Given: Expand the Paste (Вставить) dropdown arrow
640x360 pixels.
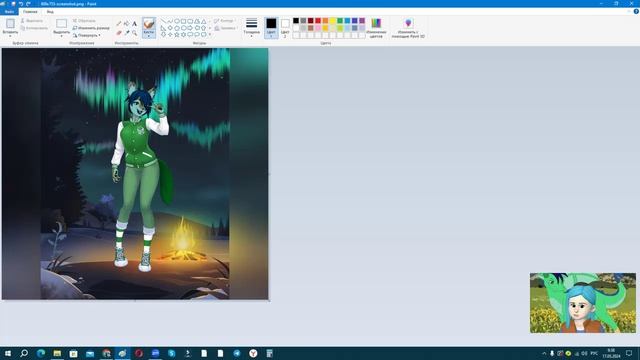Looking at the screenshot, I should click(x=10, y=36).
